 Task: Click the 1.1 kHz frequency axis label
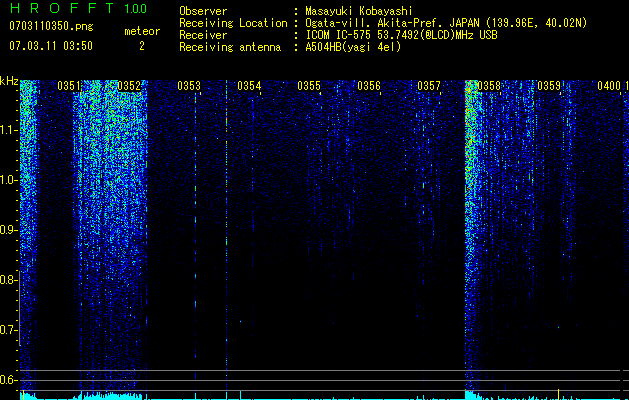click(8, 131)
